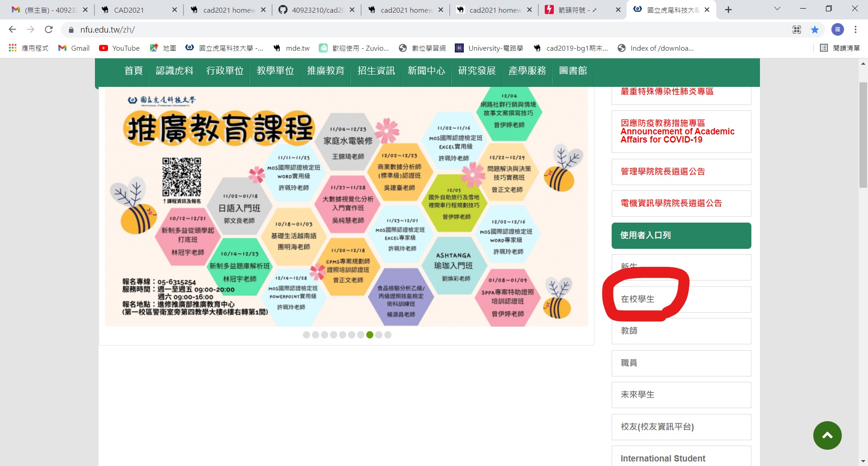This screenshot has width=868, height=466.
Task: Open the 研究發展 navigation menu
Action: point(477,71)
